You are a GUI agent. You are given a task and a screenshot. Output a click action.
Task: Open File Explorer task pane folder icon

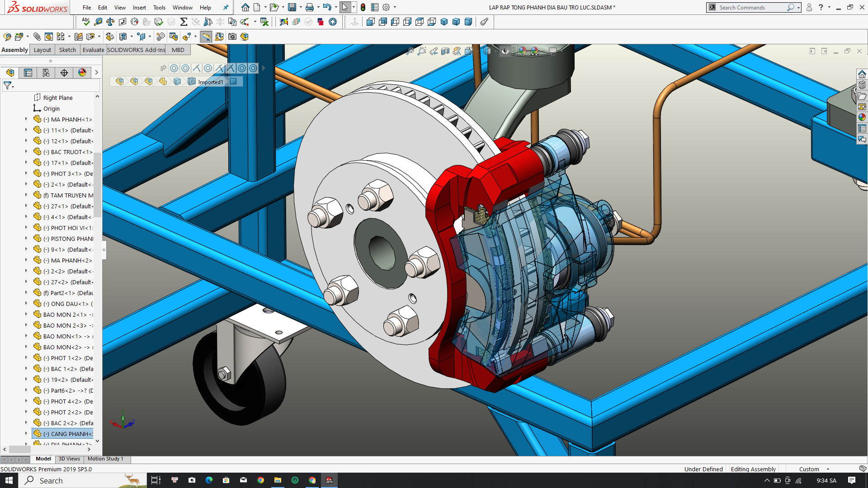862,96
